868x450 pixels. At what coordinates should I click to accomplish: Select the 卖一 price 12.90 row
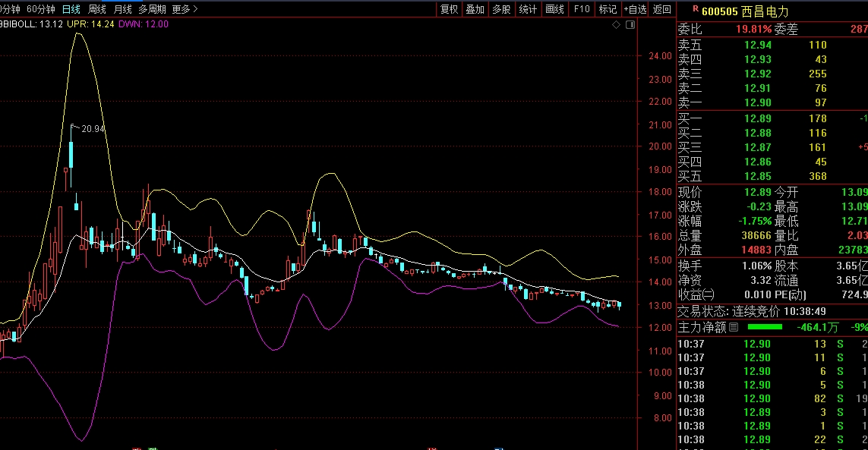(x=757, y=102)
